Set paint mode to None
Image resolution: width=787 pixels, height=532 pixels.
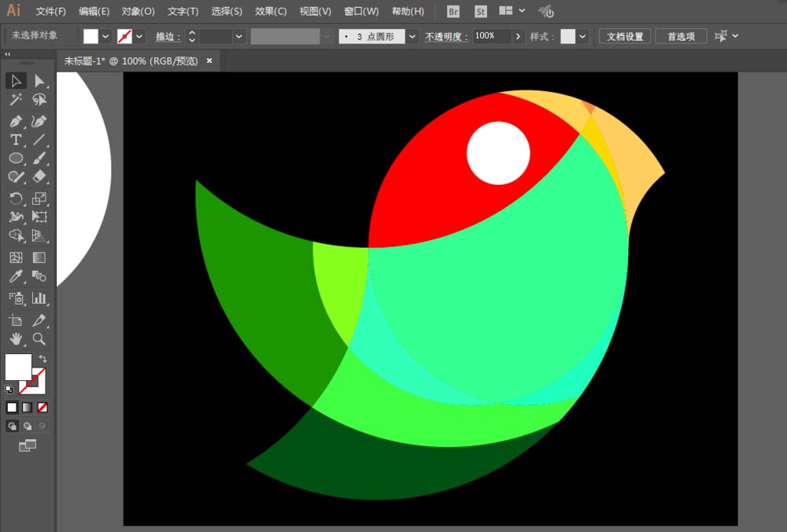coord(42,407)
